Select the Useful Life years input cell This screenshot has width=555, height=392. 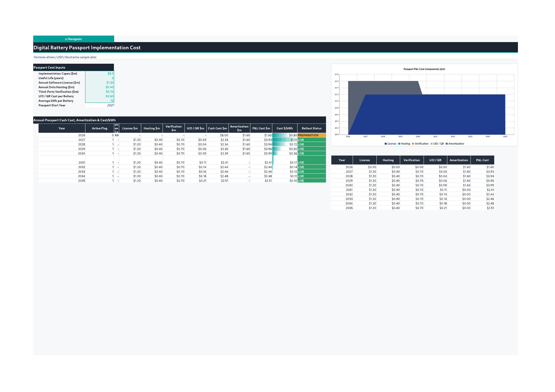tap(100, 78)
